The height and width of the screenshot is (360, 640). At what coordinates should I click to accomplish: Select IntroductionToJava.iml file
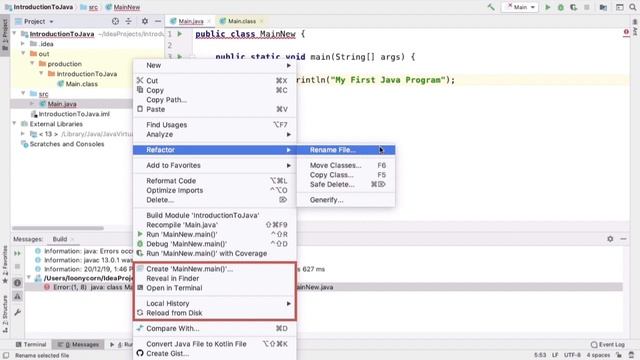tap(74, 114)
